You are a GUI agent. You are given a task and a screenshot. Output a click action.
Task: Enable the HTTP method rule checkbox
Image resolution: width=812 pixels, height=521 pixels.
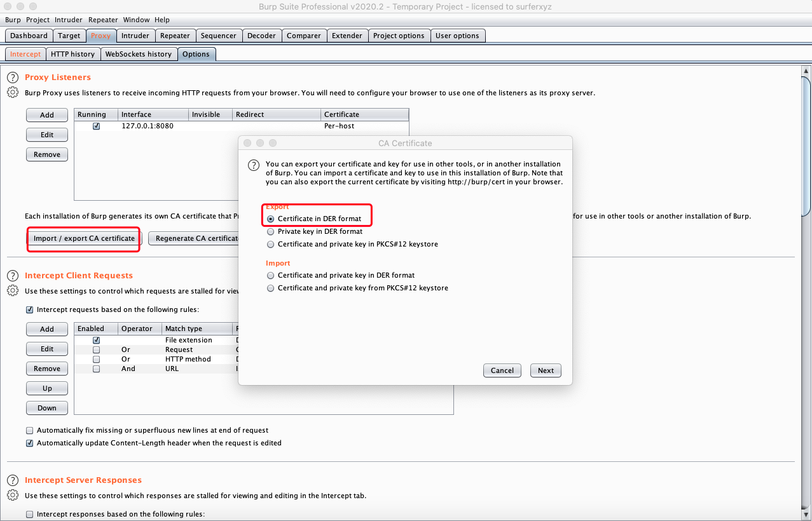(x=96, y=359)
